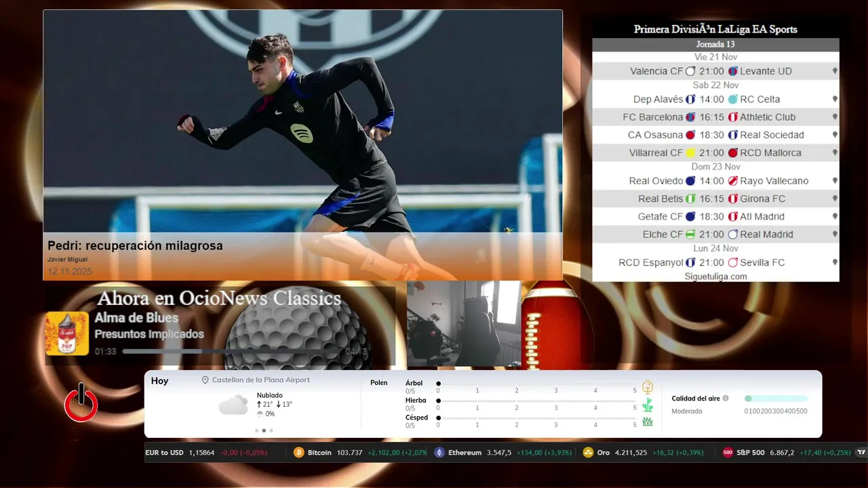Open the EUR to USD ticker entry
The width and height of the screenshot is (868, 488).
click(x=206, y=452)
